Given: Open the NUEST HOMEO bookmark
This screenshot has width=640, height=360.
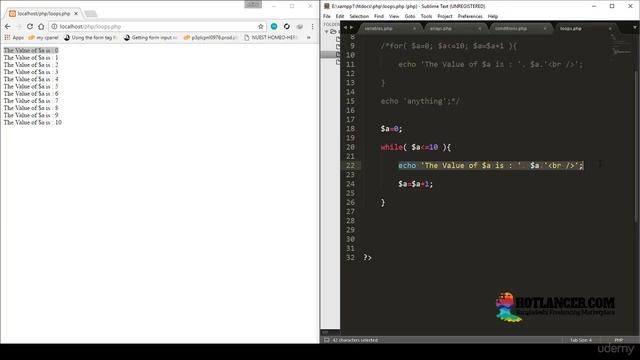Looking at the screenshot, I should pyautogui.click(x=270, y=38).
